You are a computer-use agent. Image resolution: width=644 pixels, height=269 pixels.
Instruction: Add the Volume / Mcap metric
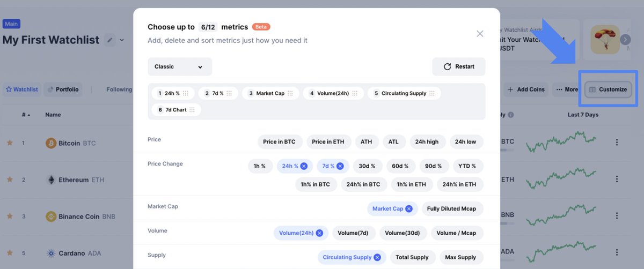pos(456,233)
